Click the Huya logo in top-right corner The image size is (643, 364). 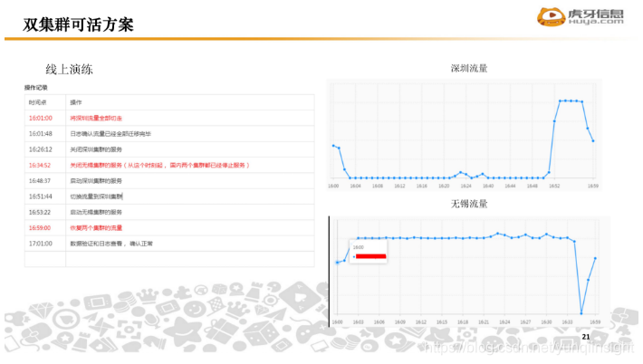581,16
